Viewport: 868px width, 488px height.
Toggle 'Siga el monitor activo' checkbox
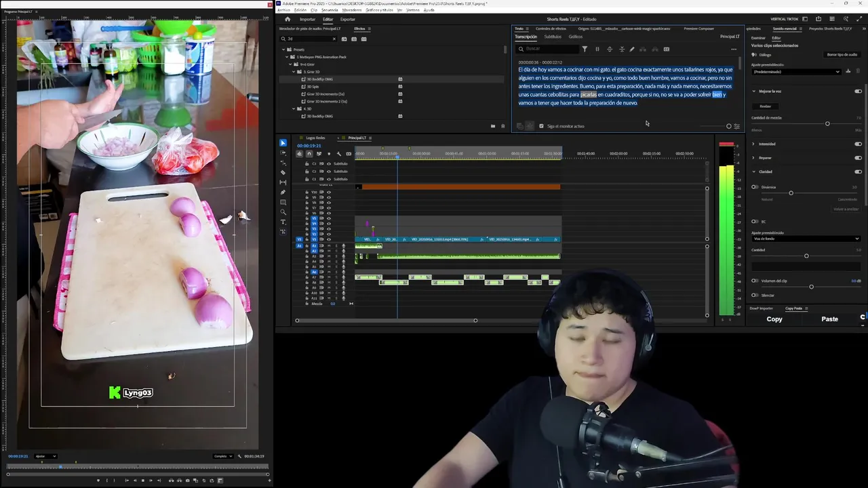(541, 126)
